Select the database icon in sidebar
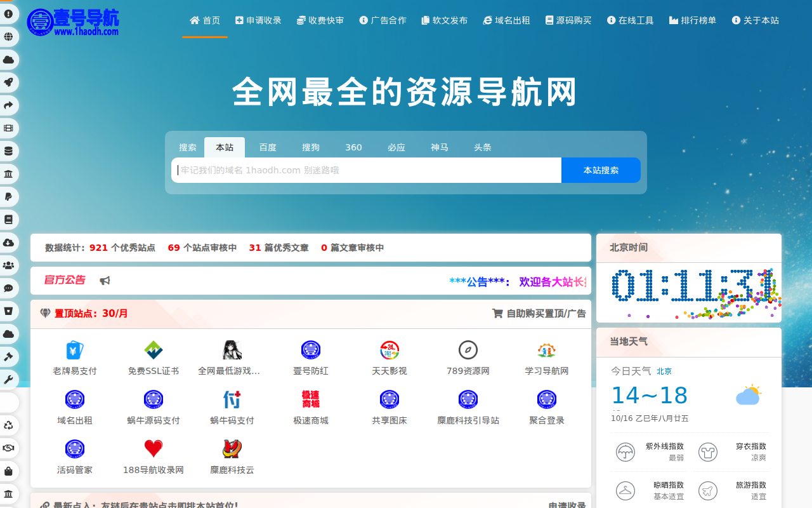 (8, 151)
